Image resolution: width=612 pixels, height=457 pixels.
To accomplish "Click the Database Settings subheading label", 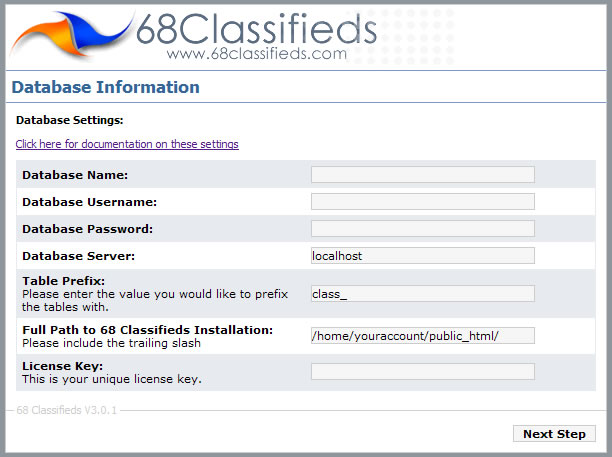I will pyautogui.click(x=69, y=120).
